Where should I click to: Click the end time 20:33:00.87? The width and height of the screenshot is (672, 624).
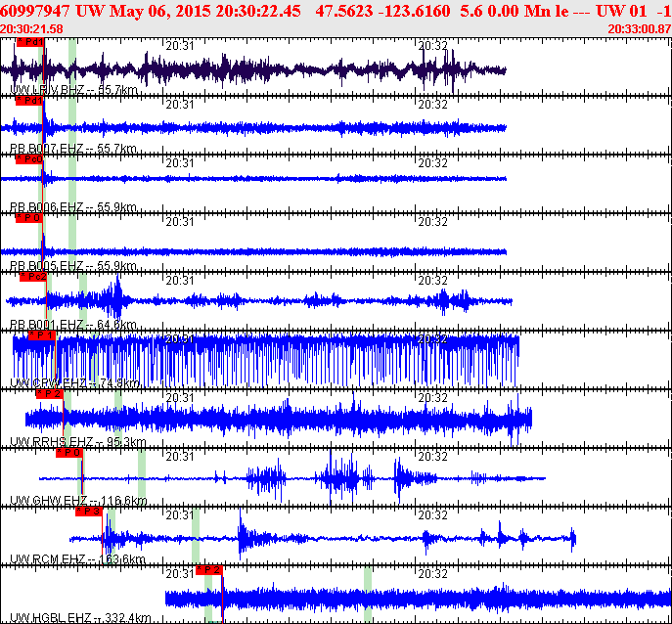[640, 29]
